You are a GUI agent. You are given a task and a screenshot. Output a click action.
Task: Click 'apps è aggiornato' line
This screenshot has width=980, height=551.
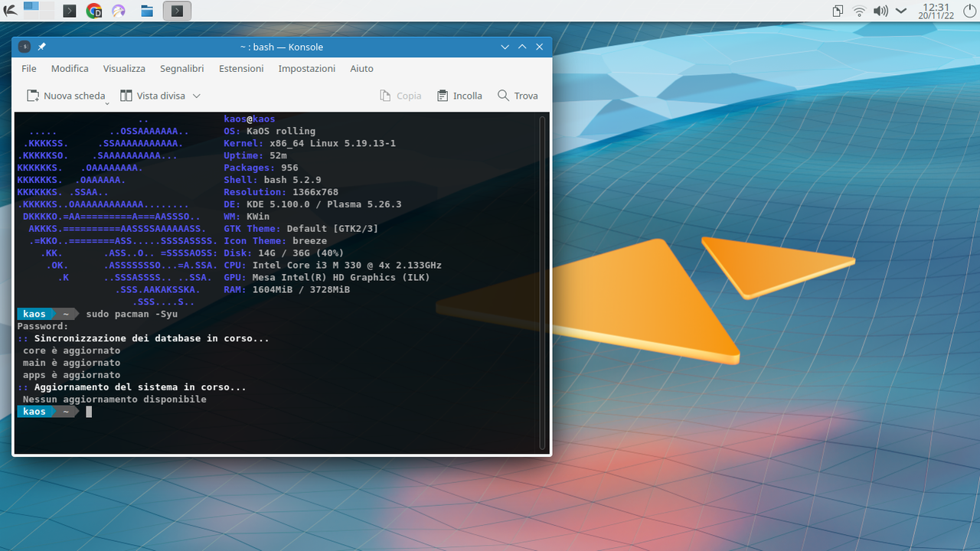click(71, 375)
